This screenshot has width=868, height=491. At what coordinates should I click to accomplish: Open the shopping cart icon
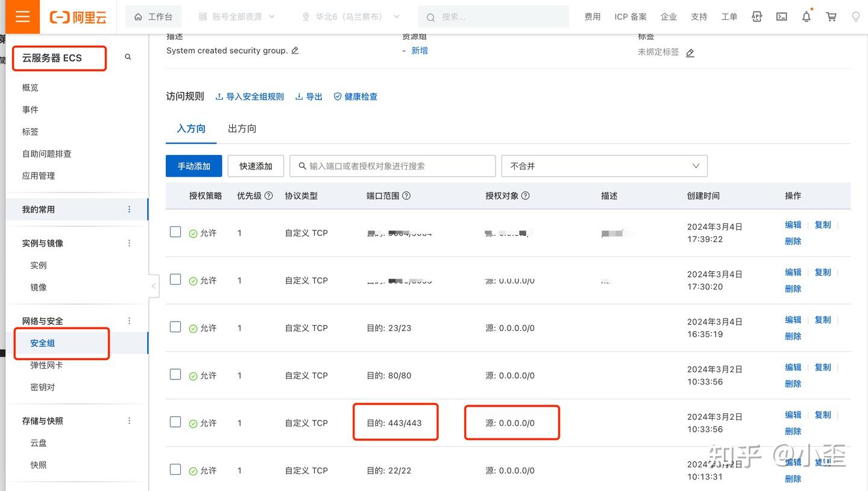point(831,17)
